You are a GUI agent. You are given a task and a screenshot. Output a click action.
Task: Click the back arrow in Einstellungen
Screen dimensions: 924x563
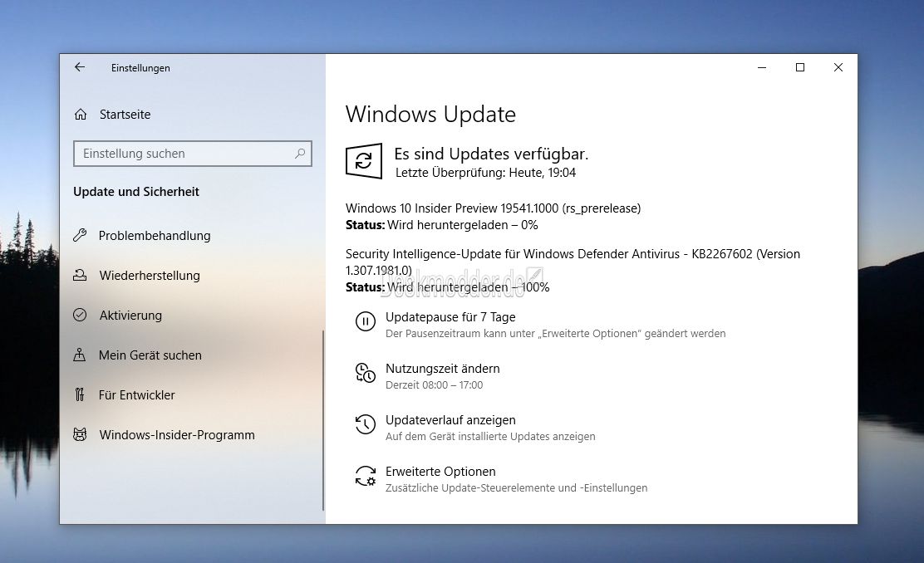click(80, 67)
